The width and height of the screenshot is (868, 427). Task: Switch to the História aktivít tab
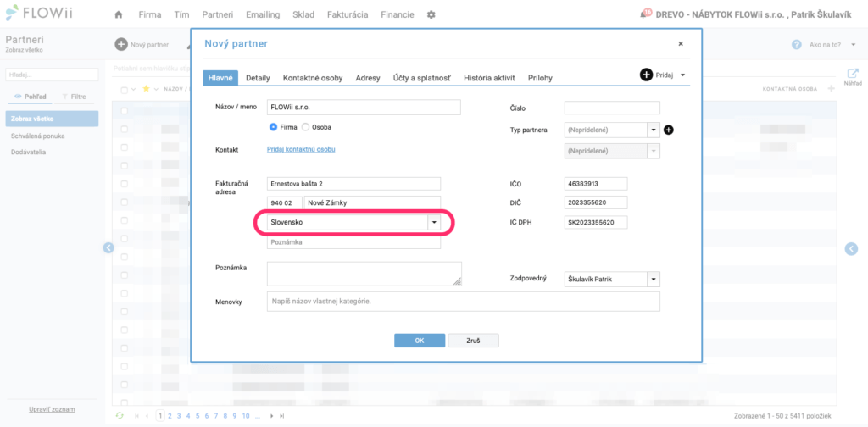point(489,78)
